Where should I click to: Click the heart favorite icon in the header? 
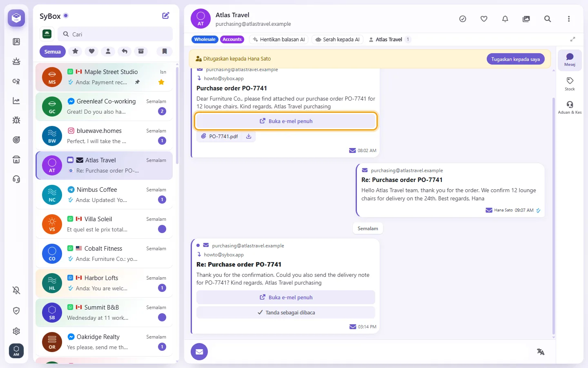click(x=484, y=19)
